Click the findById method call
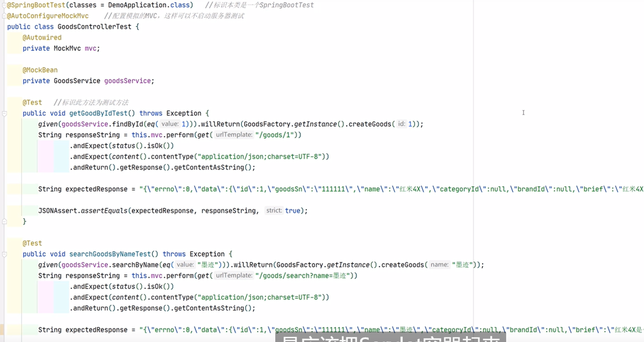The width and height of the screenshot is (644, 342). pos(127,124)
